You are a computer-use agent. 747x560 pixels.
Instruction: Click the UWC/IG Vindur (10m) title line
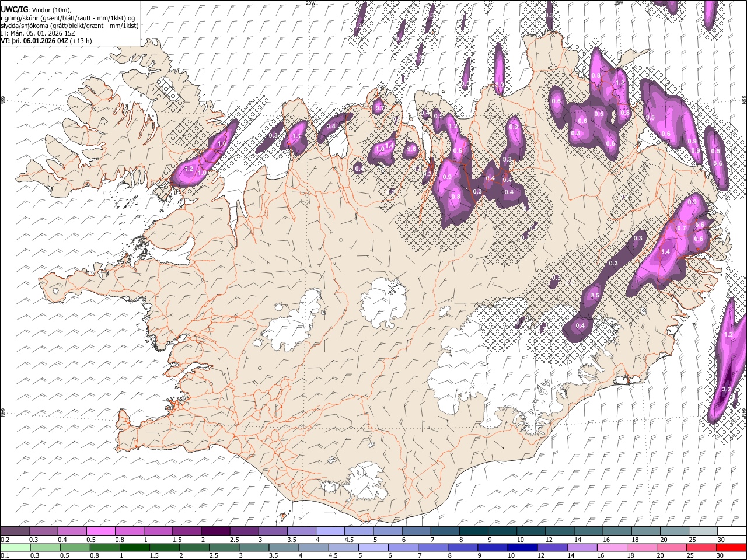pos(36,9)
